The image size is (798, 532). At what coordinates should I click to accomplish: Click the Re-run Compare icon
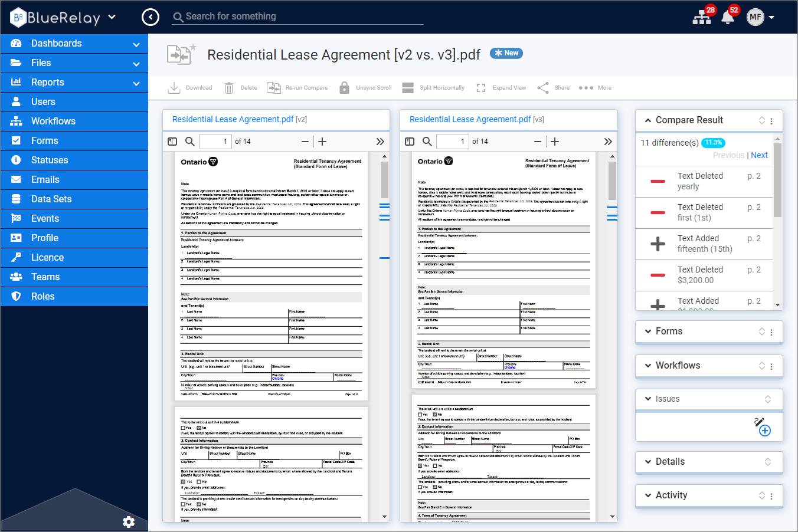(274, 88)
